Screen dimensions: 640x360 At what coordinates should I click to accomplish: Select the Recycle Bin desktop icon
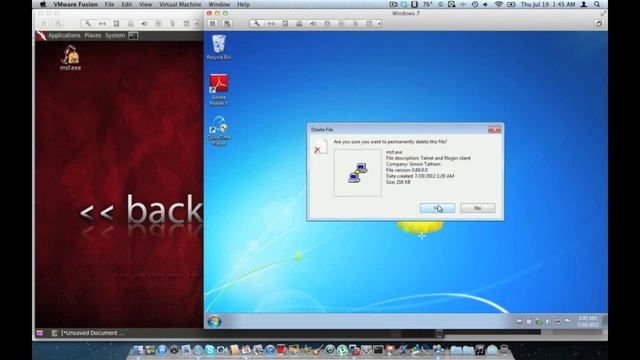pyautogui.click(x=219, y=47)
